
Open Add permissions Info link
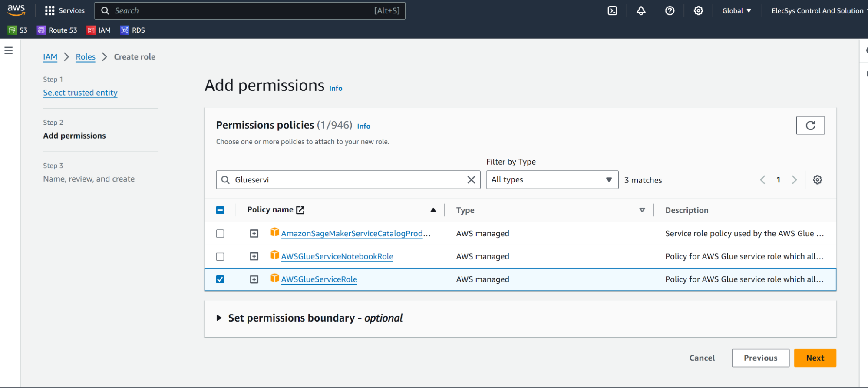(x=336, y=88)
